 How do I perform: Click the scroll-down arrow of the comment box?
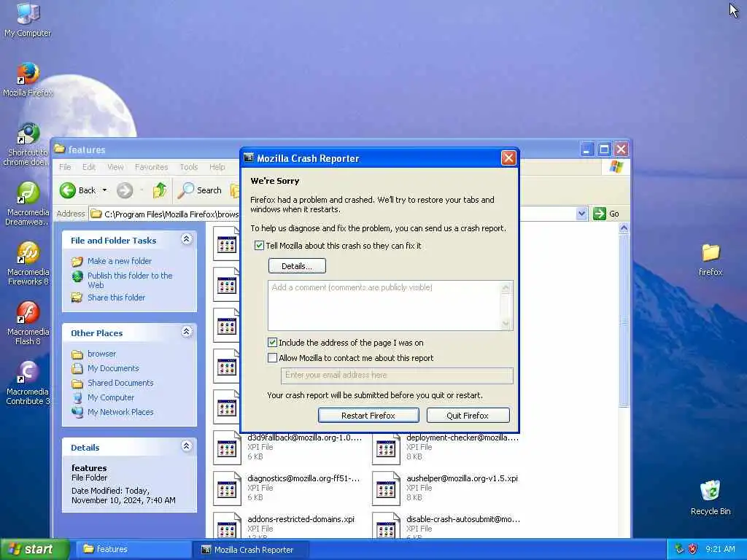pos(506,324)
